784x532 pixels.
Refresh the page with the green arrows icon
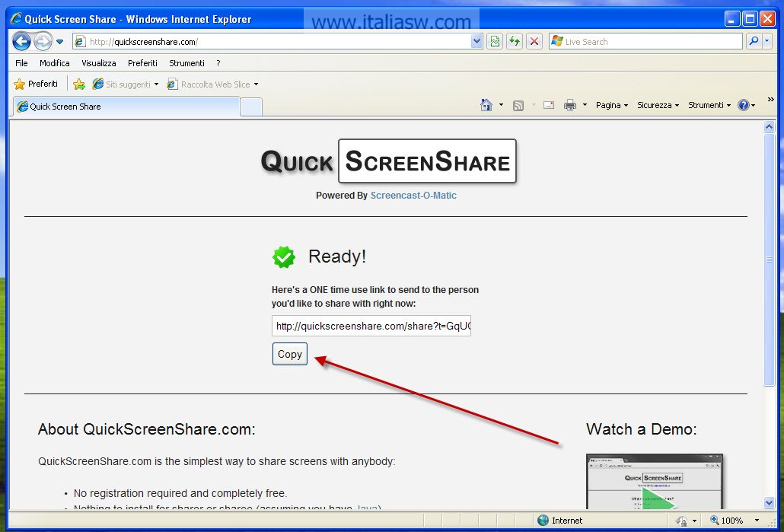click(515, 42)
